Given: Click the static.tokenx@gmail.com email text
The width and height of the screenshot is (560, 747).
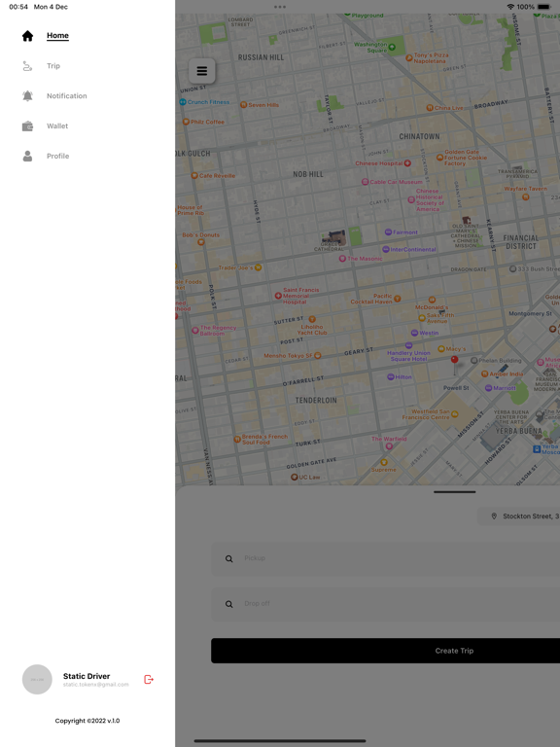Looking at the screenshot, I should tap(95, 685).
